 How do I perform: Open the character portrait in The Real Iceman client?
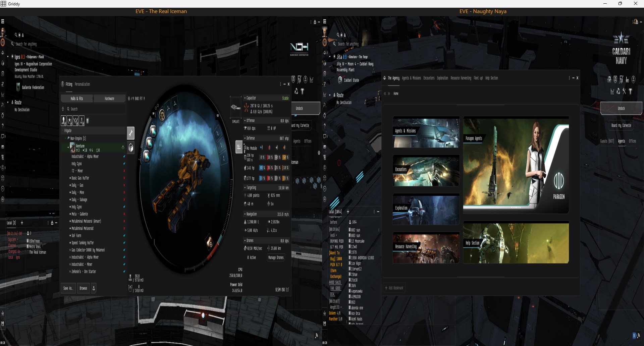(x=3, y=32)
